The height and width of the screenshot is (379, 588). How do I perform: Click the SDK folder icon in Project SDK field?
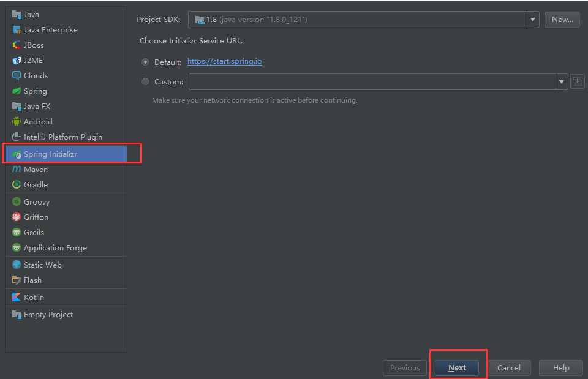tap(200, 20)
